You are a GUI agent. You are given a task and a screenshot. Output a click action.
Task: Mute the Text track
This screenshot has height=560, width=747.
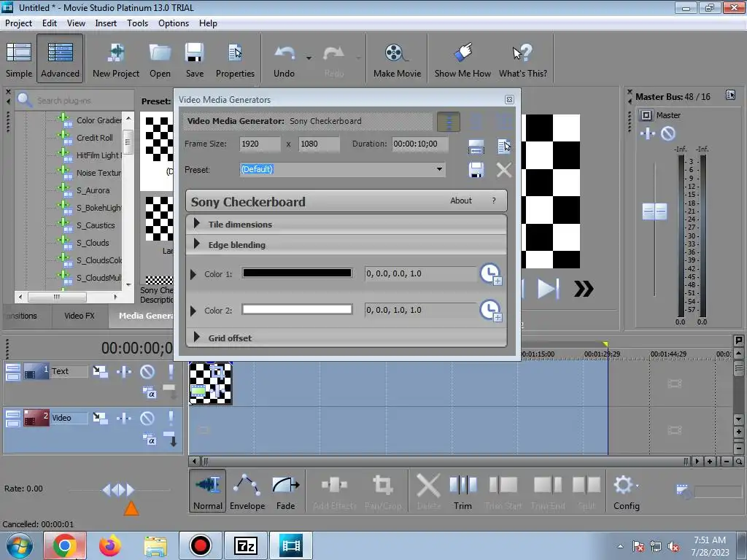147,371
